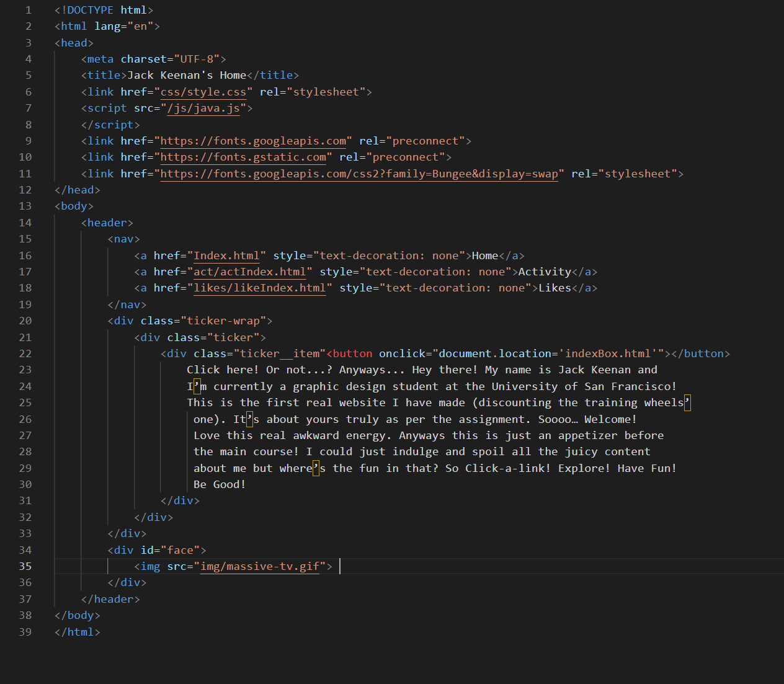Viewport: 784px width, 684px height.
Task: Open the img/massive-tv.gif source link
Action: (260, 566)
